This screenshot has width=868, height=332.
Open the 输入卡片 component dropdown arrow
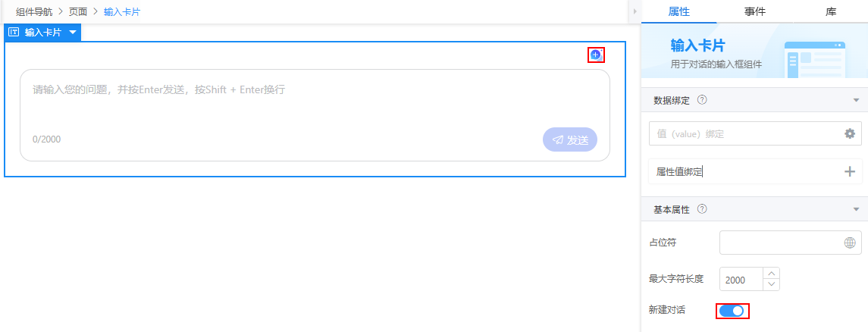coord(73,32)
